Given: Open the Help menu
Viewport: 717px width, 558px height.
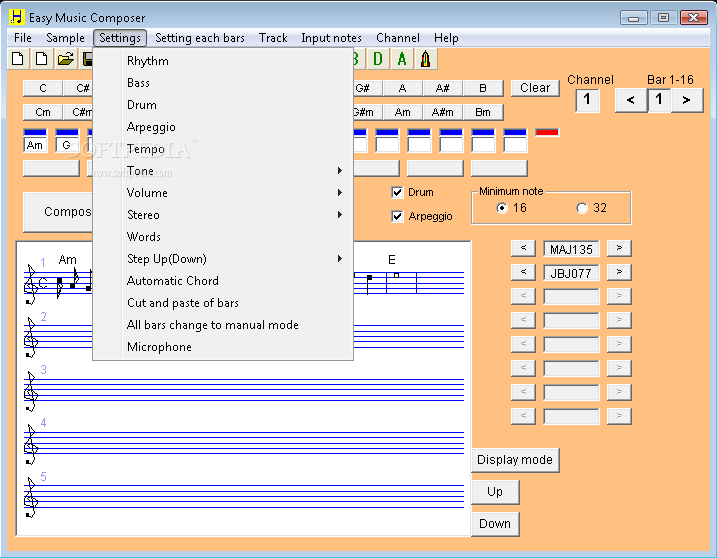Looking at the screenshot, I should (x=446, y=38).
